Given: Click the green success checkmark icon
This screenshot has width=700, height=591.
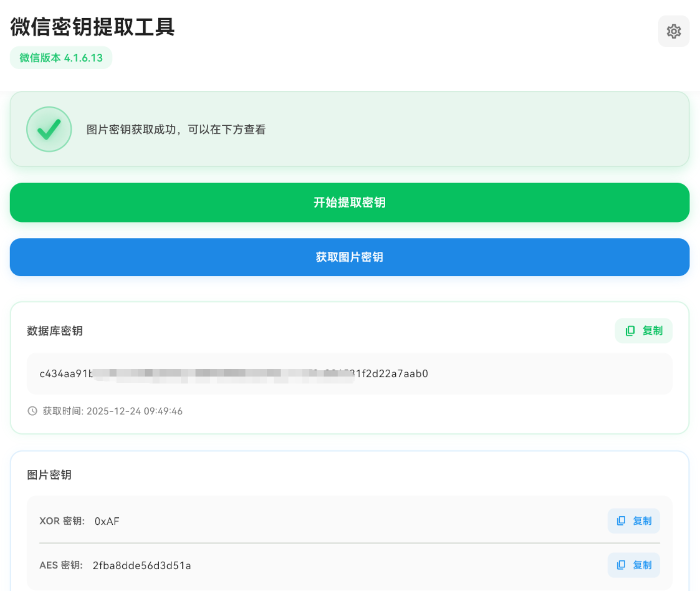Looking at the screenshot, I should [49, 129].
